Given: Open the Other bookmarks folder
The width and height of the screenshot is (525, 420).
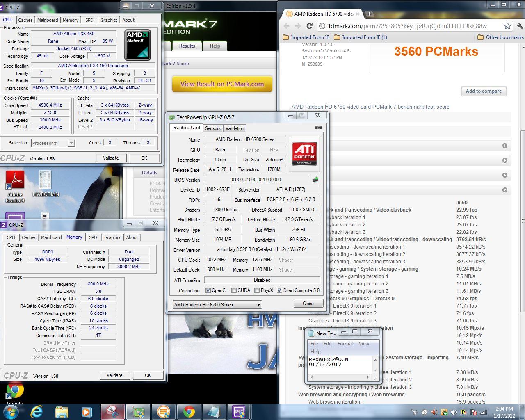Looking at the screenshot, I should click(501, 37).
